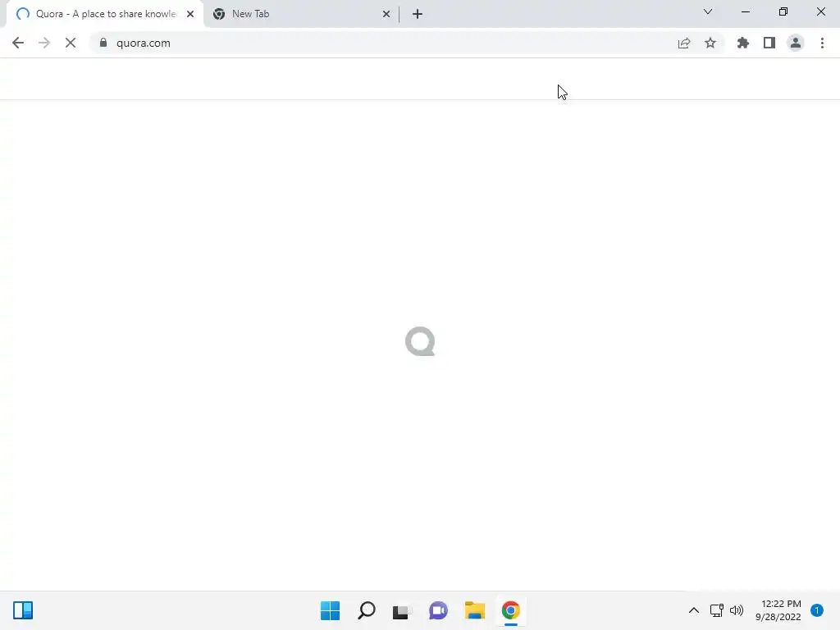Viewport: 840px width, 630px height.
Task: Toggle the browser side panel
Action: [x=769, y=43]
